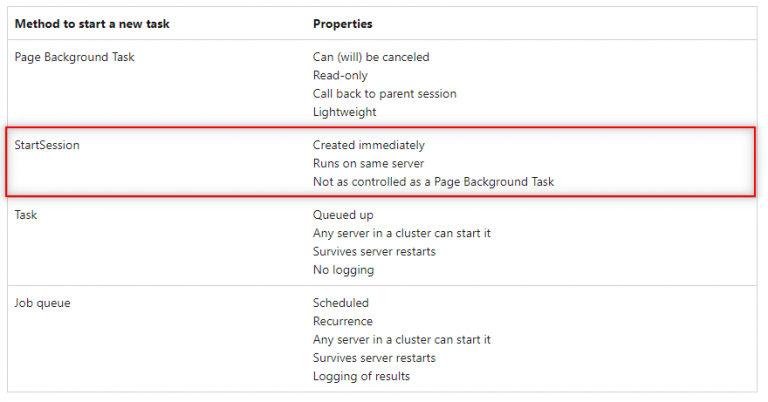Click the "Queued up" property text
This screenshot has height=402, width=768.
[x=341, y=214]
